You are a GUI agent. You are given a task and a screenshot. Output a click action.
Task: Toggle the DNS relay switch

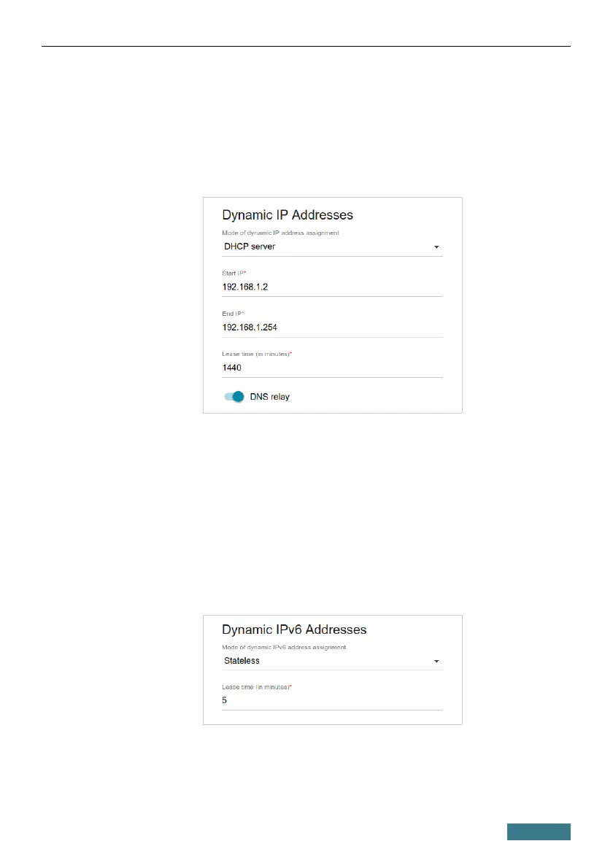point(234,397)
